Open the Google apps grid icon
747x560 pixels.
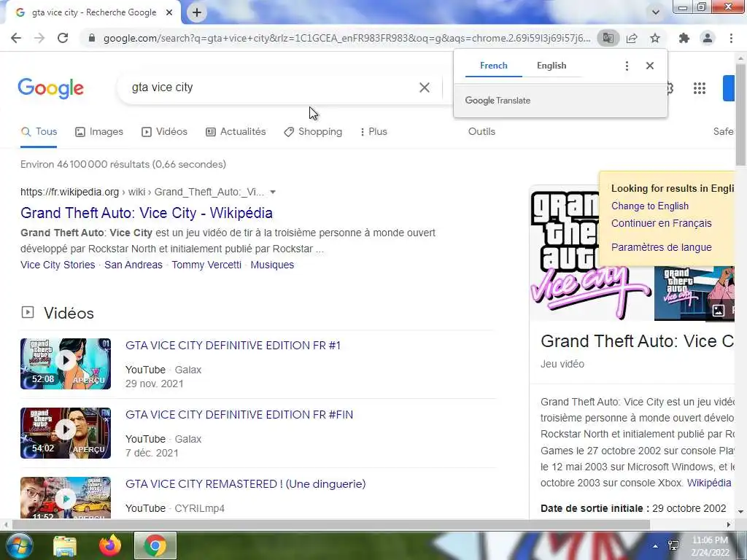(700, 88)
